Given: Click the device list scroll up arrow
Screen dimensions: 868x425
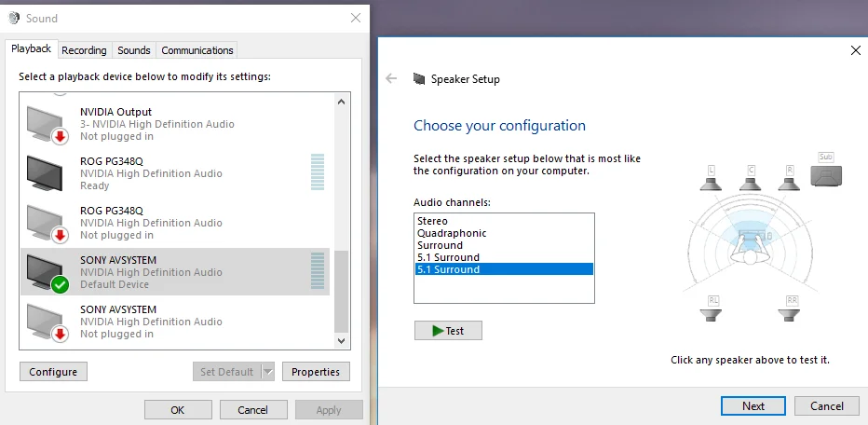Looking at the screenshot, I should pos(341,102).
